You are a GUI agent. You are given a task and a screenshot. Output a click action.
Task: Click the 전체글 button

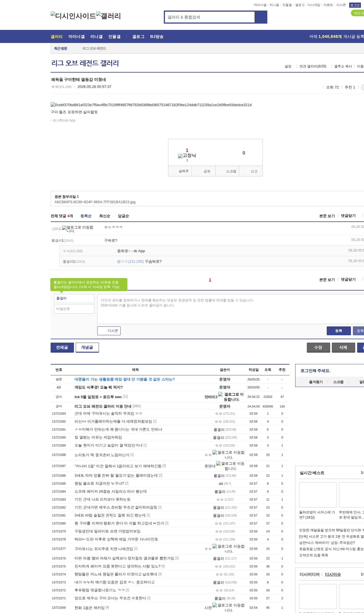(x=62, y=347)
